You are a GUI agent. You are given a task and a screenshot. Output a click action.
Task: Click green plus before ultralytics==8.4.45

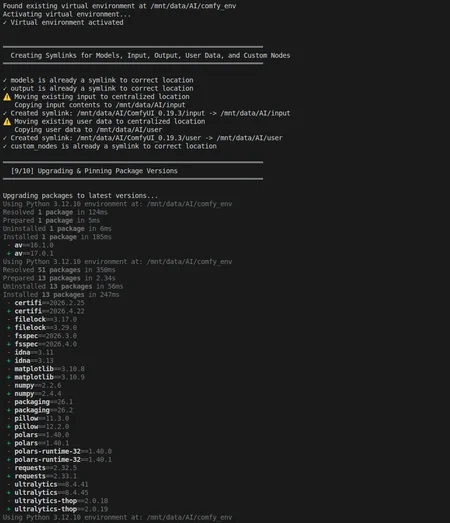(9, 493)
